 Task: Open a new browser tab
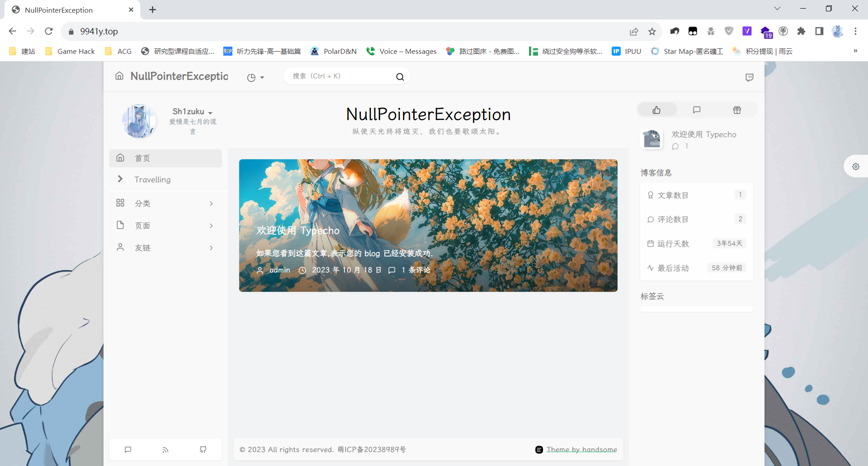[153, 10]
